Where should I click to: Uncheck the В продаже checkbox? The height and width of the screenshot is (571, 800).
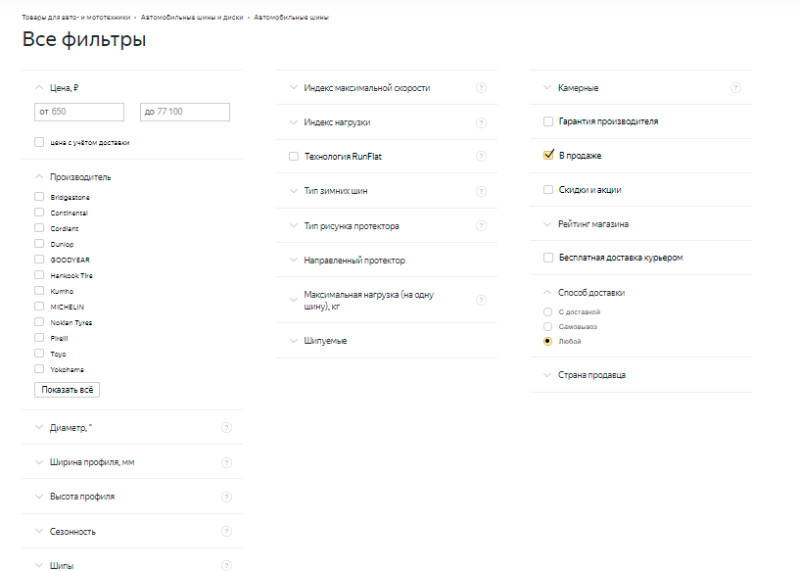tap(548, 155)
